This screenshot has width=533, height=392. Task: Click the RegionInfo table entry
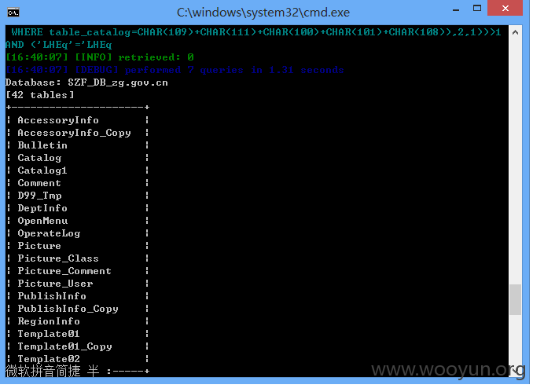(x=49, y=321)
